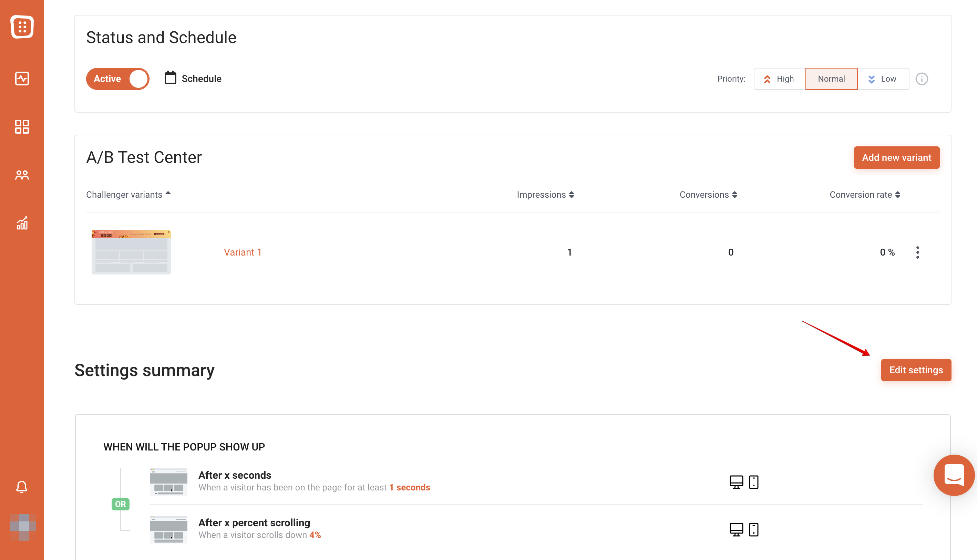Viewport: 977px width, 560px height.
Task: Open the growth chart icon in sidebar
Action: (22, 223)
